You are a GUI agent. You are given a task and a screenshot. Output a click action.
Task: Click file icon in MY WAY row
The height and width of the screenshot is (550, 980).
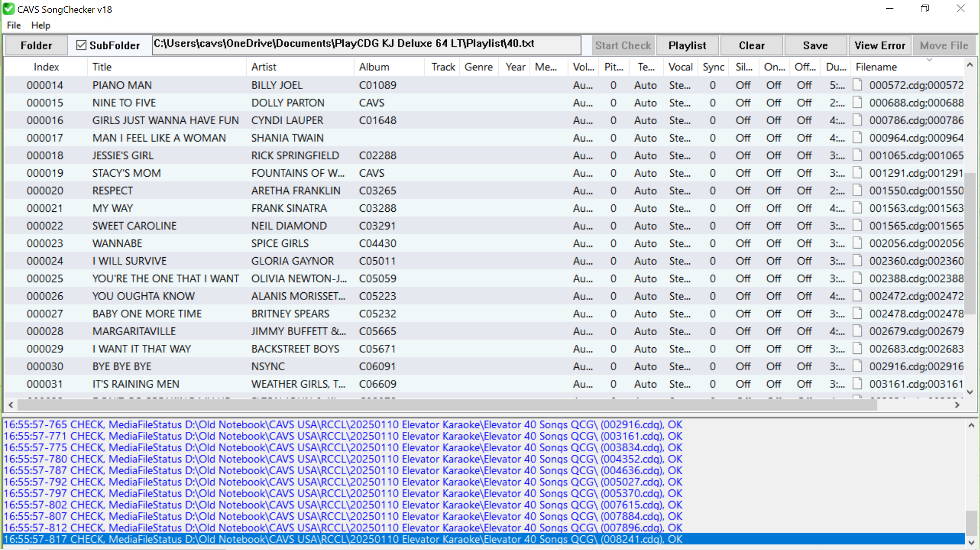pos(857,208)
